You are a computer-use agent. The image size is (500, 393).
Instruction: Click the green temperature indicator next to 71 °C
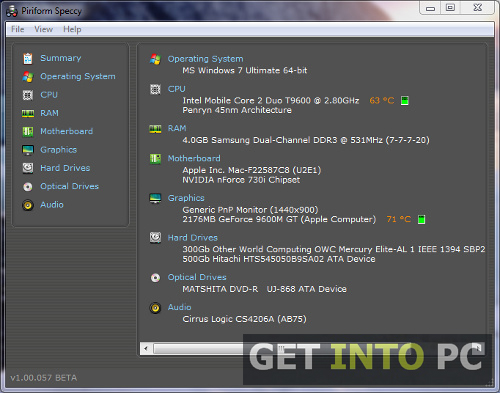[421, 219]
